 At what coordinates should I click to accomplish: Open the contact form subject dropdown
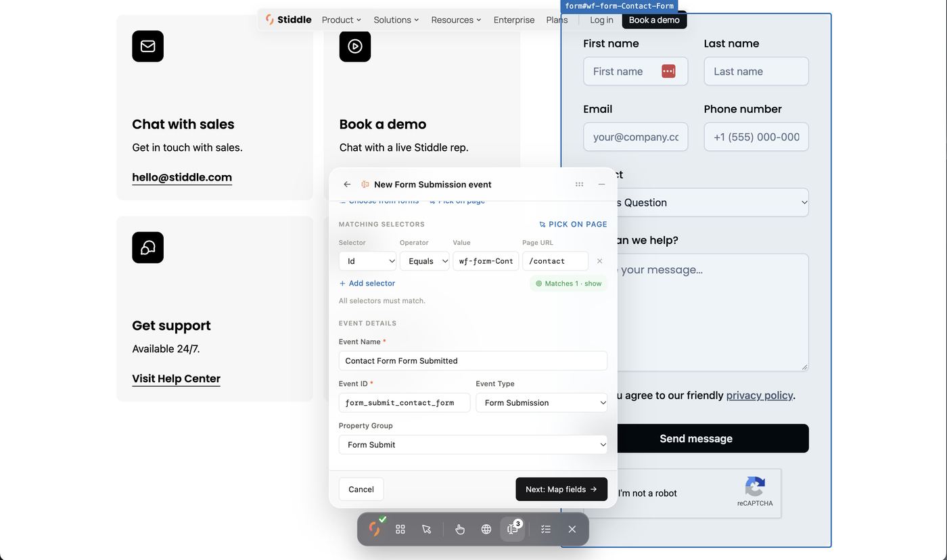coord(696,202)
